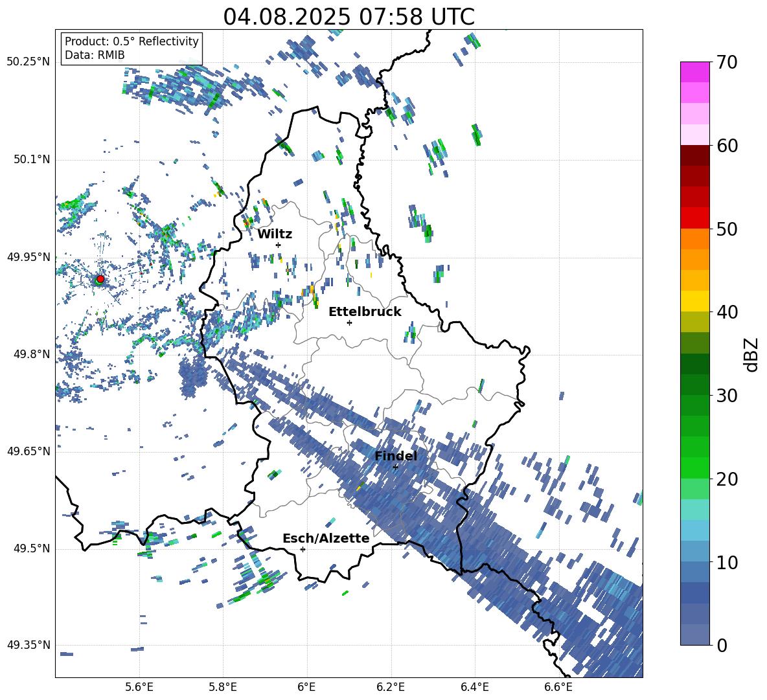
Task: Click the dBZ colorbar axis label
Action: pyautogui.click(x=752, y=354)
